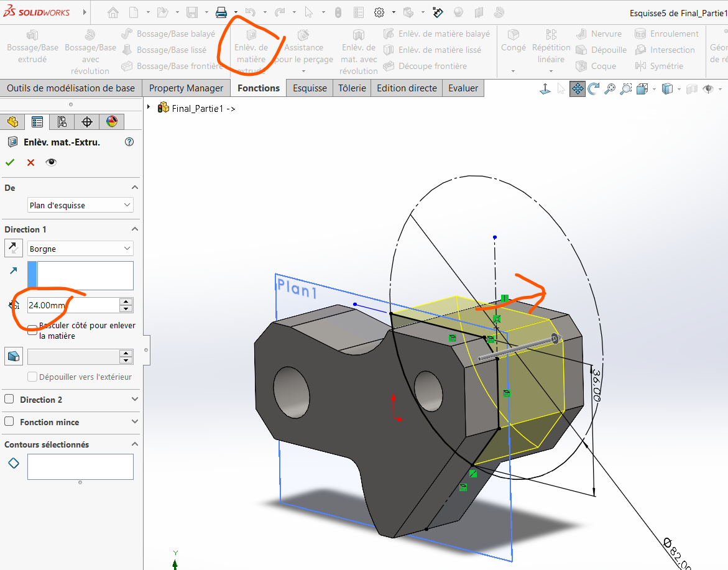
Task: Click the Home icon in the top toolbar
Action: click(x=113, y=12)
